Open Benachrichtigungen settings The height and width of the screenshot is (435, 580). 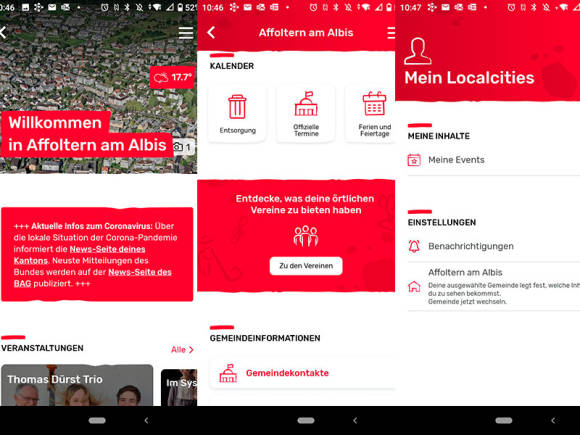tap(493, 246)
